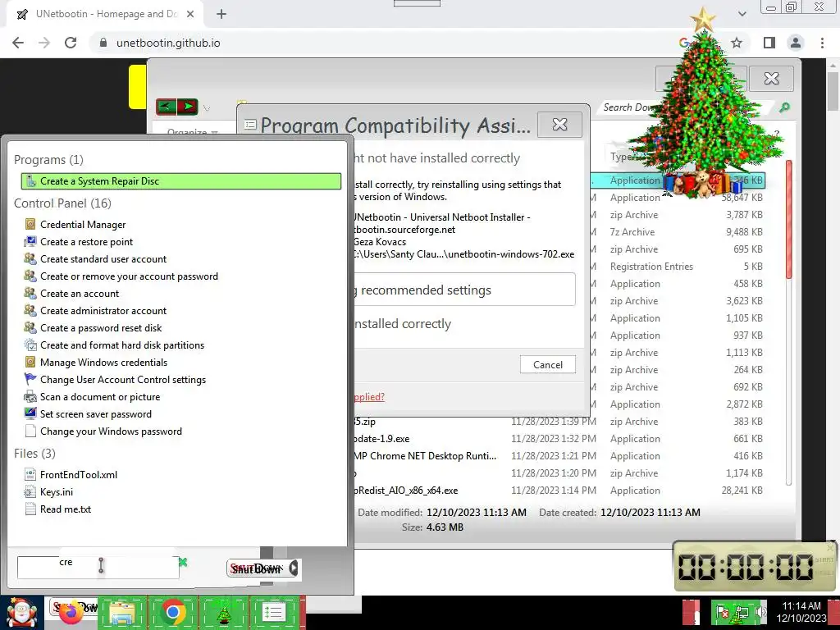Click the Shut Down button

click(258, 568)
